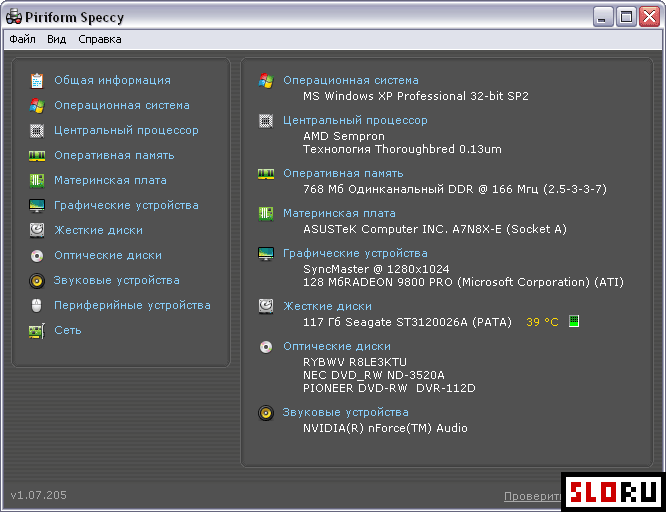The image size is (666, 512).
Task: Click Оптические диски heading link in summary
Action: click(x=337, y=347)
